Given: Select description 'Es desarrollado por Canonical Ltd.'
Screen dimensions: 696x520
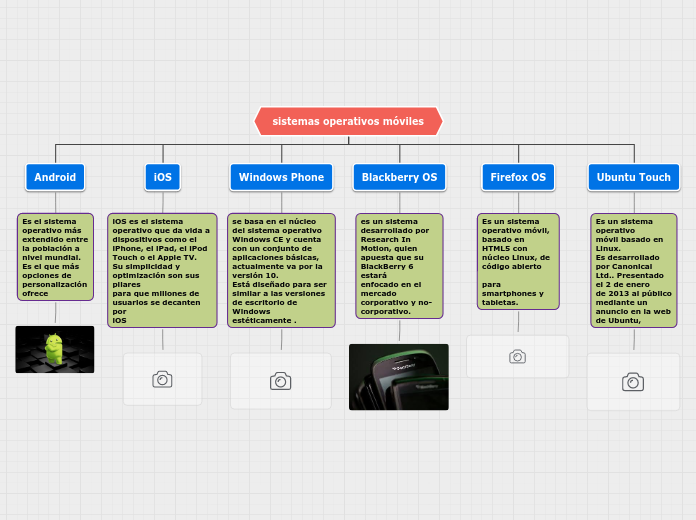Looking at the screenshot, I should (634, 270).
